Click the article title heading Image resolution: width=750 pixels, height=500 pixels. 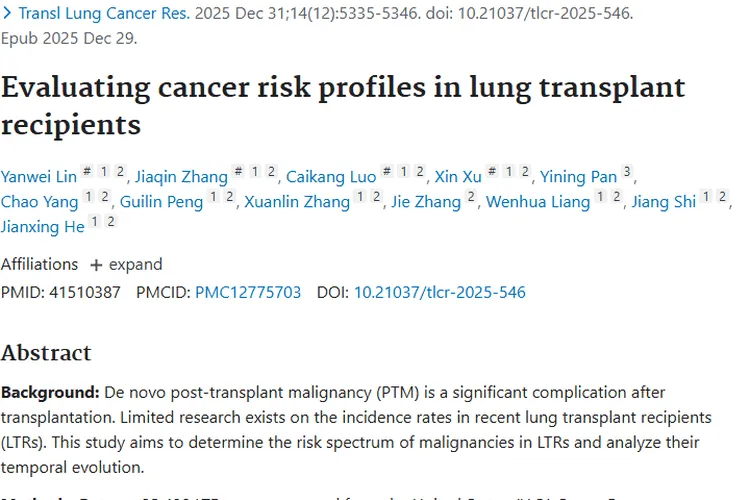pyautogui.click(x=343, y=105)
